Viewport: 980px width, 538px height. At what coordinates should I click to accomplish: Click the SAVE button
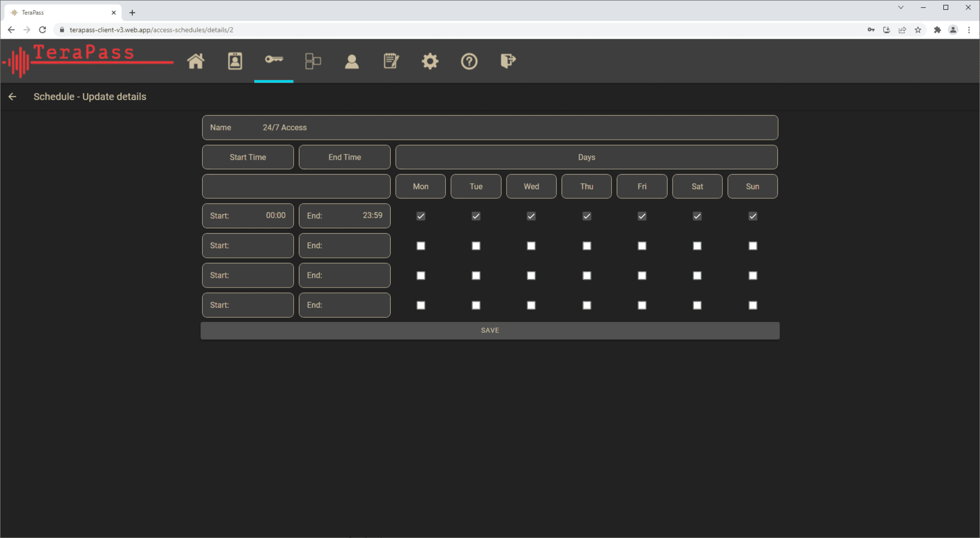click(490, 331)
